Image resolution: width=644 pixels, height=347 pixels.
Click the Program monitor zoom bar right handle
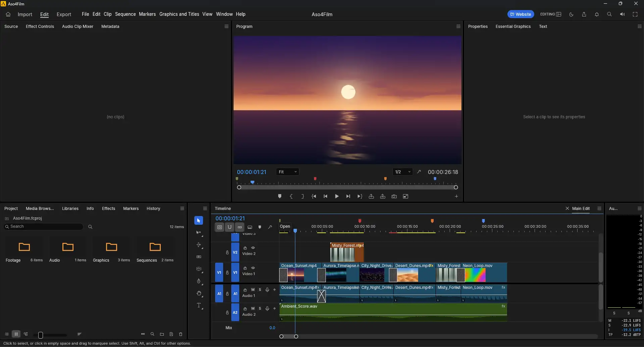[456, 187]
